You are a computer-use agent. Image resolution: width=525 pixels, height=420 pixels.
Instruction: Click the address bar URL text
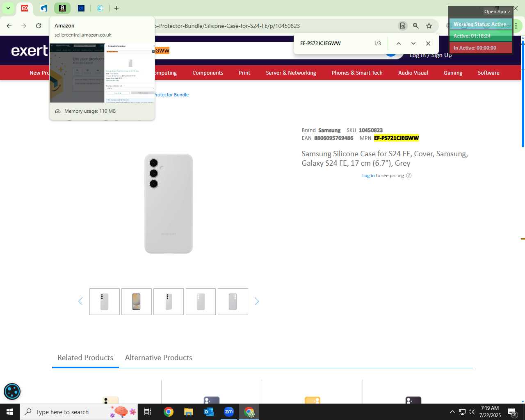coord(227,26)
